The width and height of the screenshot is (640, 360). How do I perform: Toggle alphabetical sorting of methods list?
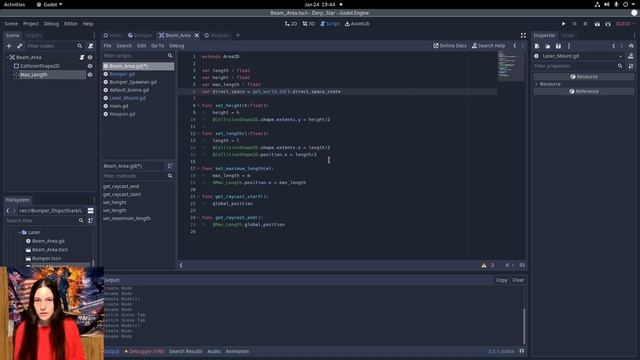(x=170, y=166)
